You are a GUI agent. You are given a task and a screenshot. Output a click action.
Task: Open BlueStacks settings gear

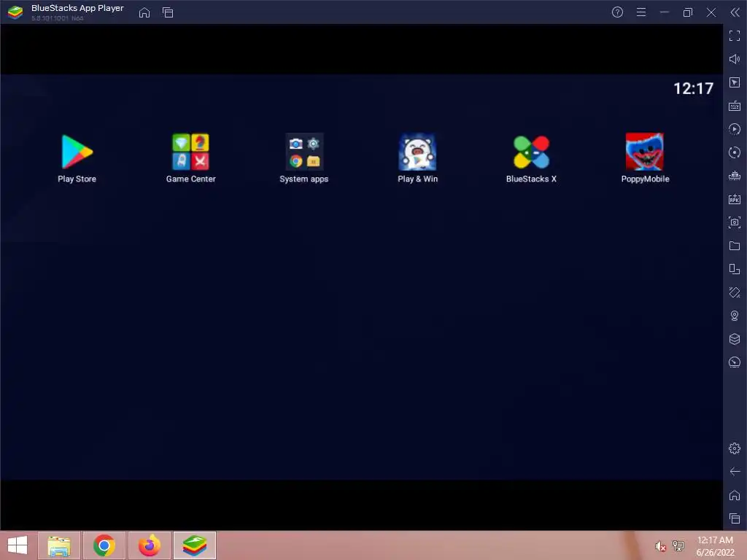click(x=735, y=448)
